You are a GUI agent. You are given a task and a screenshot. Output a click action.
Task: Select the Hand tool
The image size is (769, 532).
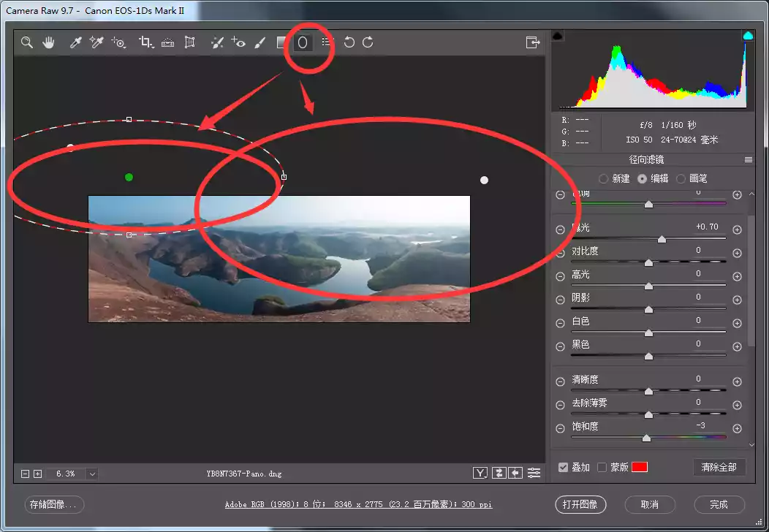pyautogui.click(x=48, y=42)
